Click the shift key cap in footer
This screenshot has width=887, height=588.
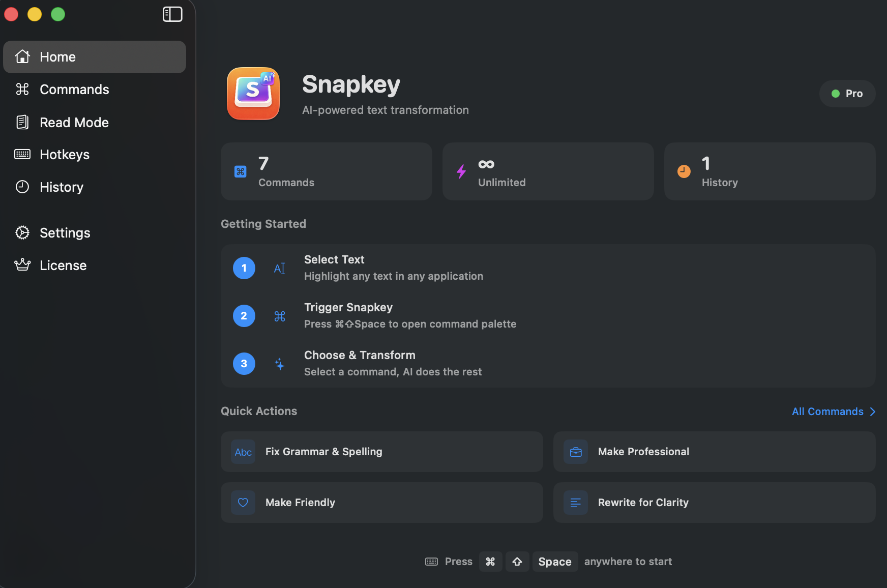[x=517, y=562]
